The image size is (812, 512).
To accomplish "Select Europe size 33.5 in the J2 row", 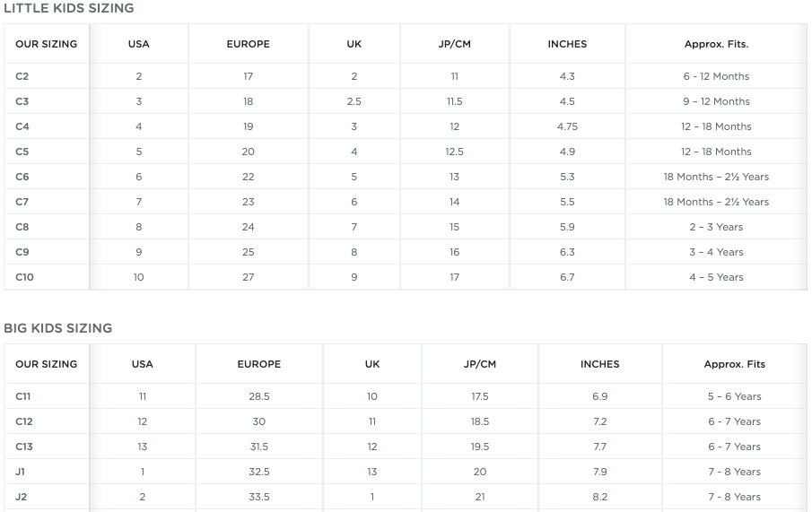I will 259,497.
